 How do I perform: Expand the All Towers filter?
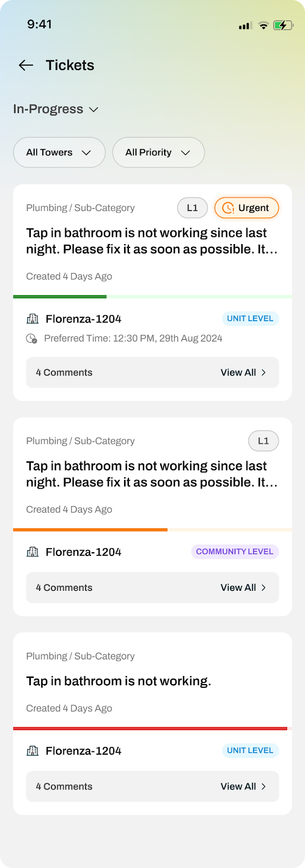(59, 152)
